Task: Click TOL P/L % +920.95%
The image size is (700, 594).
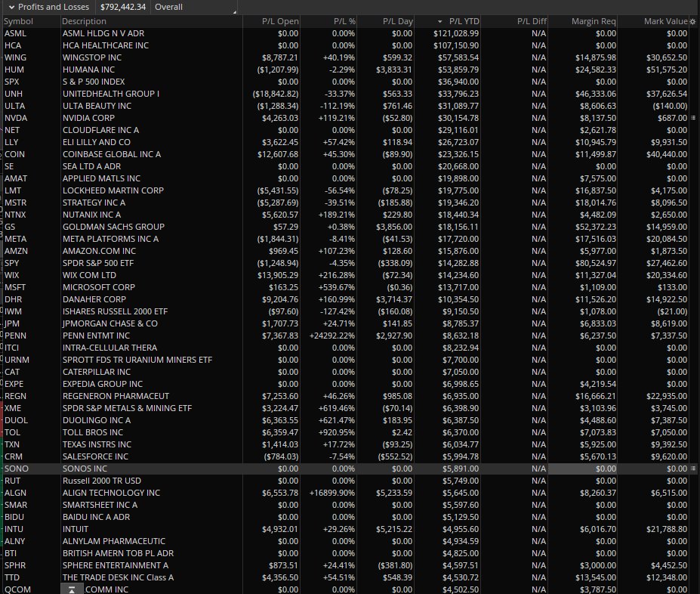Action: pos(337,432)
